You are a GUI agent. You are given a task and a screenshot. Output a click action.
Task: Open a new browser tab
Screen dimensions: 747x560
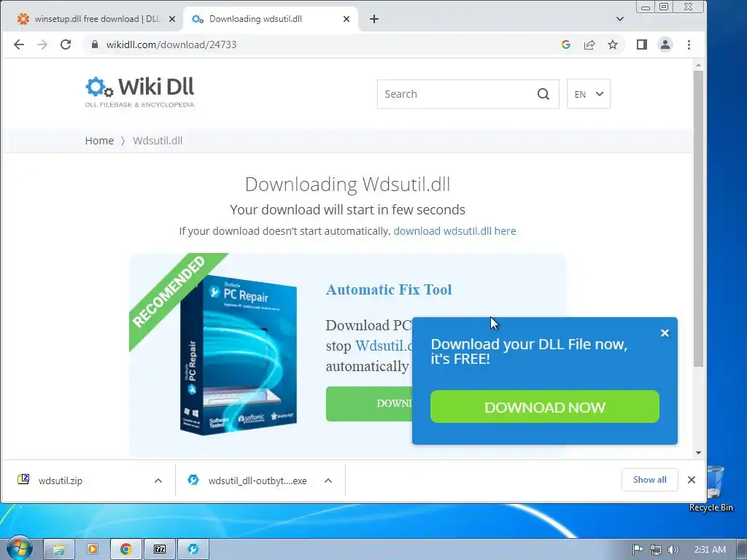coord(374,19)
